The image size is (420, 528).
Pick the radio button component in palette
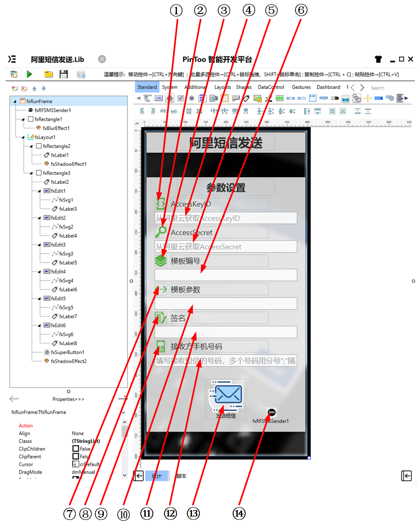[x=191, y=98]
